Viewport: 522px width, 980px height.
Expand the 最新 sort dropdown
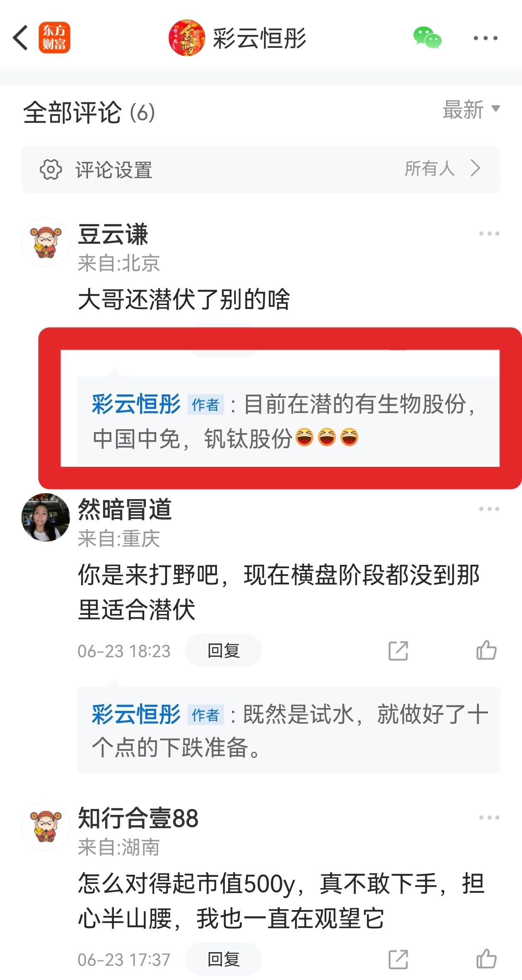click(x=471, y=110)
